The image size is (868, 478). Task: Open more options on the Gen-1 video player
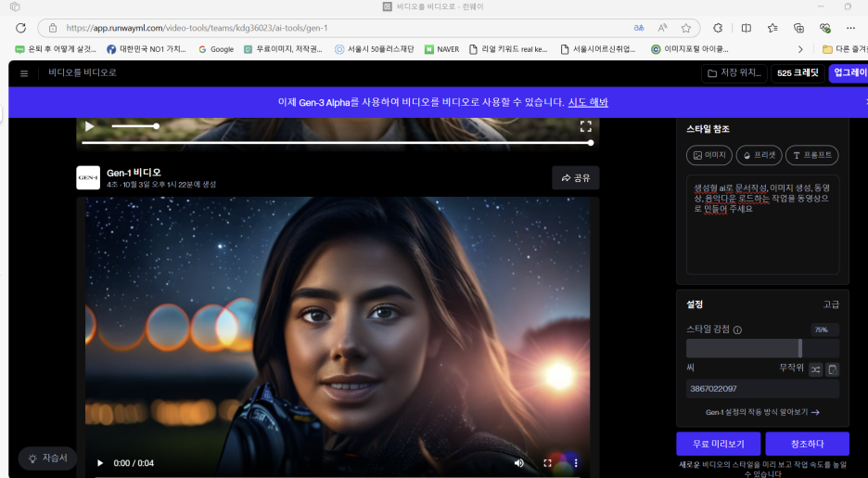point(576,462)
